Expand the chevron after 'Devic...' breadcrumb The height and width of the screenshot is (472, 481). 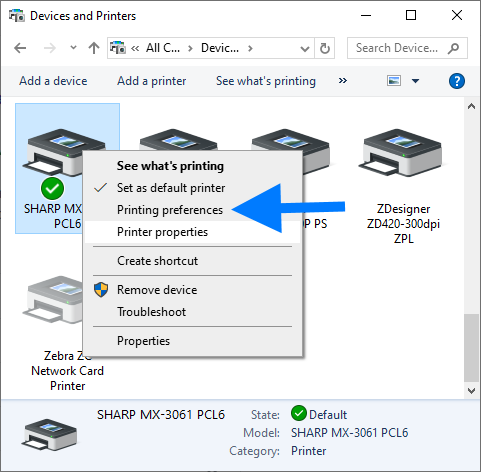click(250, 49)
